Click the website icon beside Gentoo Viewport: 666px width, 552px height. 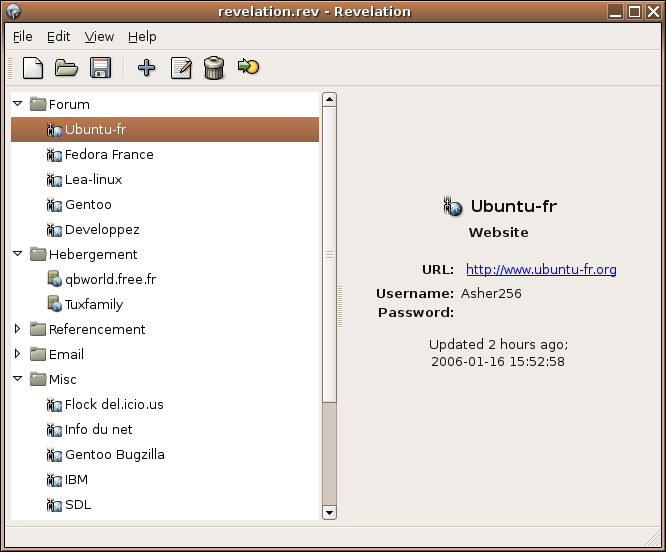click(54, 205)
